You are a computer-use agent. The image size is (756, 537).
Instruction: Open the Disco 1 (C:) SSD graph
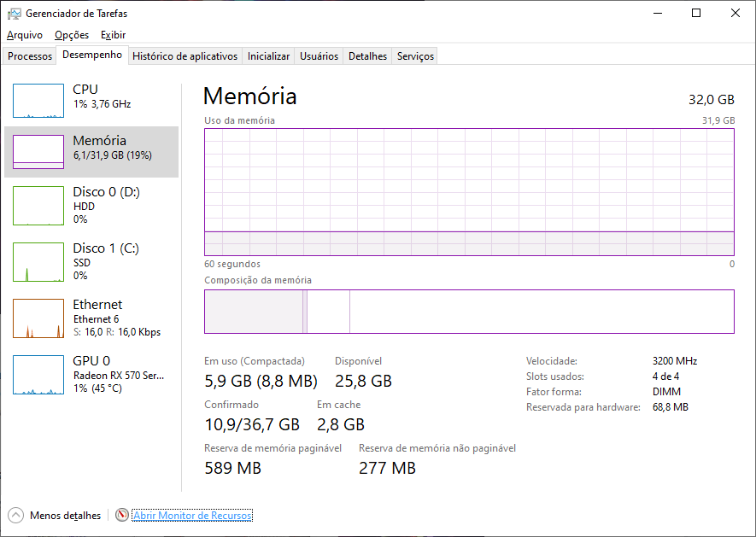[38, 262]
